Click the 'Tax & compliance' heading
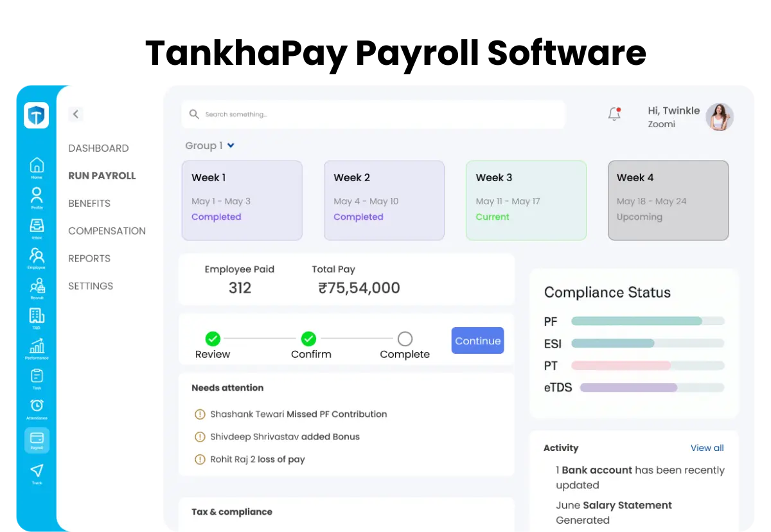 [232, 512]
